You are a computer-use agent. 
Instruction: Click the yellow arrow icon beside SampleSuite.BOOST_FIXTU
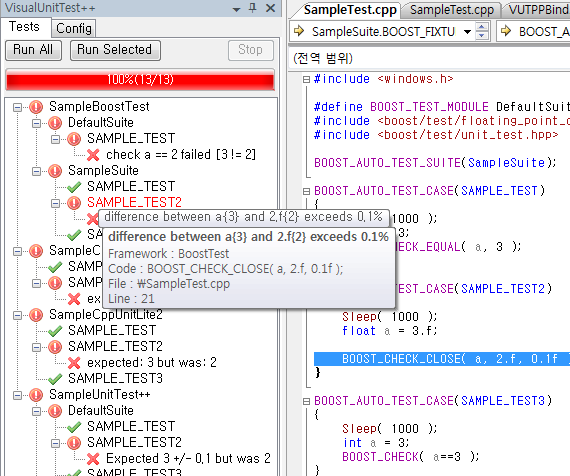299,31
